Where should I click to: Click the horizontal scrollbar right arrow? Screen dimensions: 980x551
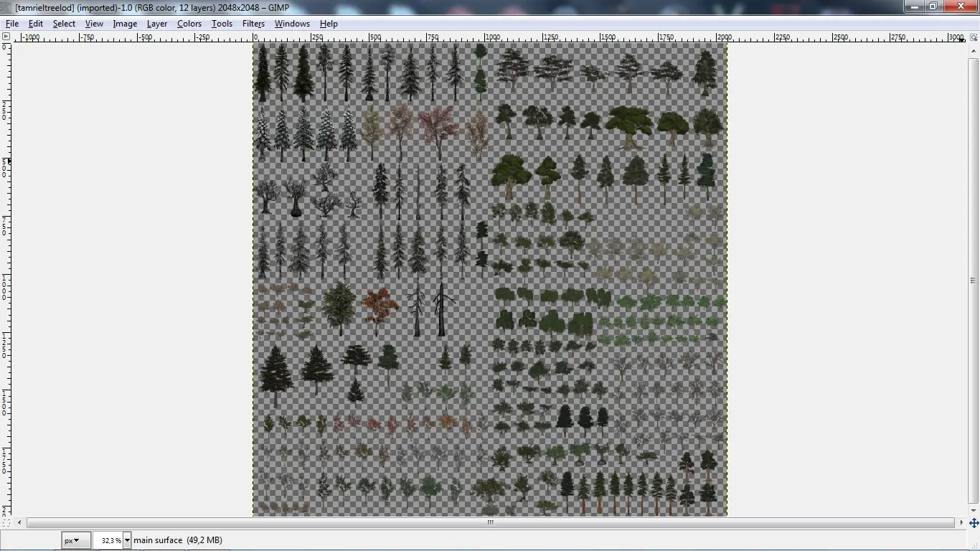(x=962, y=522)
